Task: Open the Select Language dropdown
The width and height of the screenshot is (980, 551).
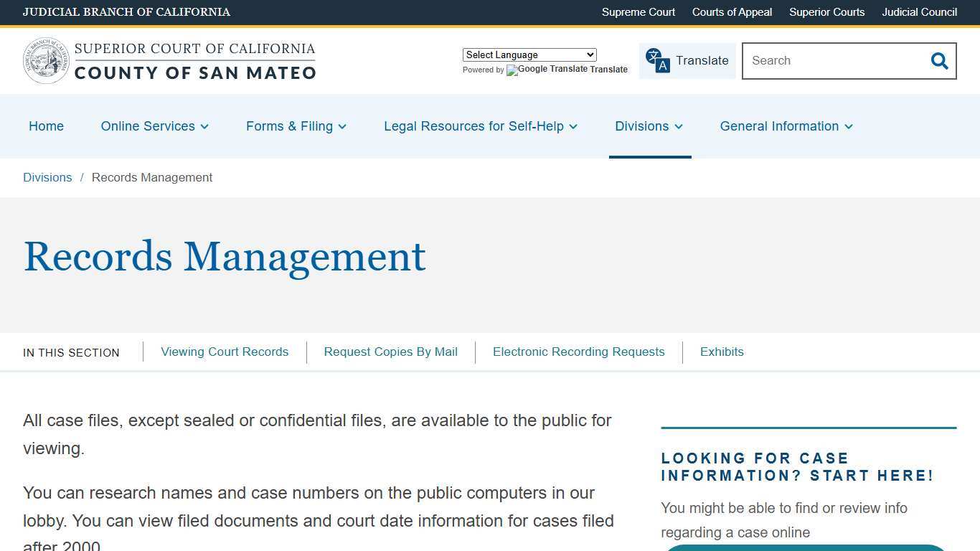Action: coord(529,55)
